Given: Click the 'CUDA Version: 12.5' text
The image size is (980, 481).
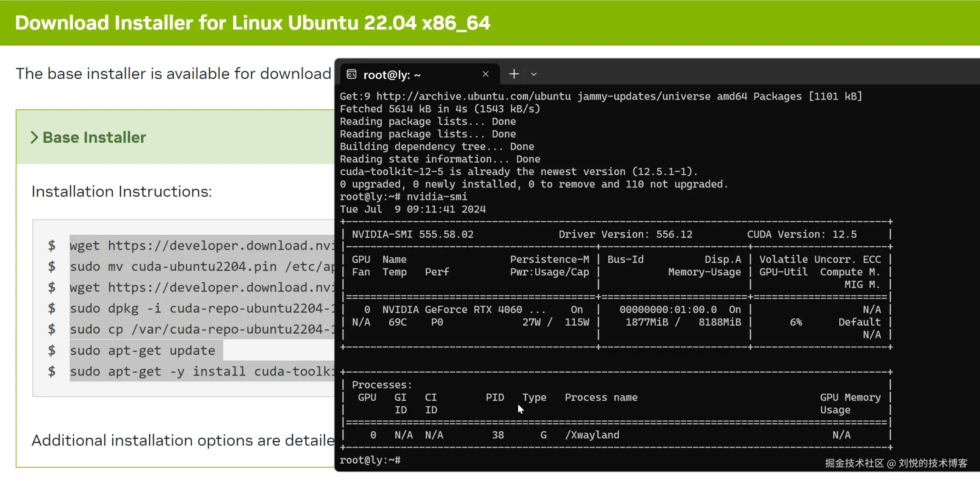Looking at the screenshot, I should coord(802,234).
